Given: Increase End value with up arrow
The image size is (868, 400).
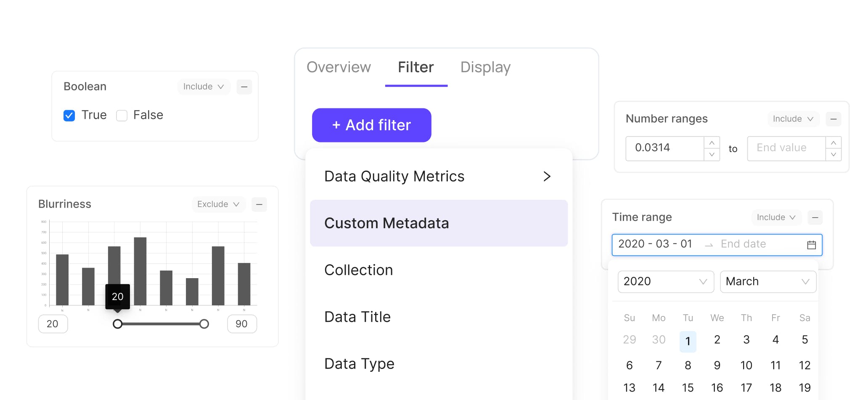Looking at the screenshot, I should coord(833,143).
